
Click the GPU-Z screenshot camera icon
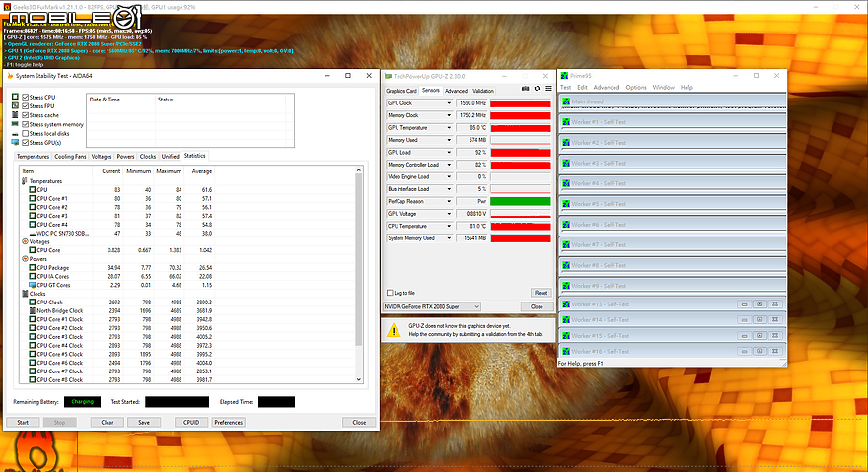click(525, 89)
